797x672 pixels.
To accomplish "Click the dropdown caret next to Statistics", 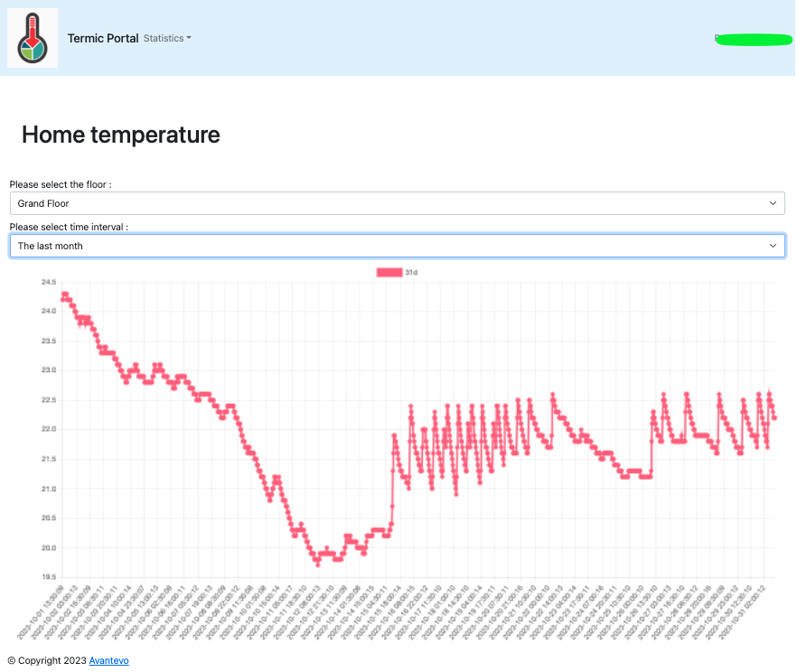I will 189,39.
